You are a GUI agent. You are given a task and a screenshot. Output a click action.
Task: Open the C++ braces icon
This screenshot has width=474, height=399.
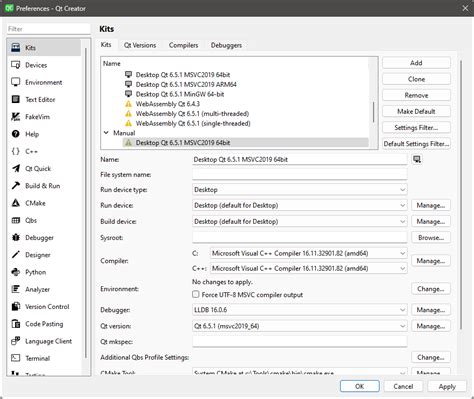pyautogui.click(x=16, y=151)
